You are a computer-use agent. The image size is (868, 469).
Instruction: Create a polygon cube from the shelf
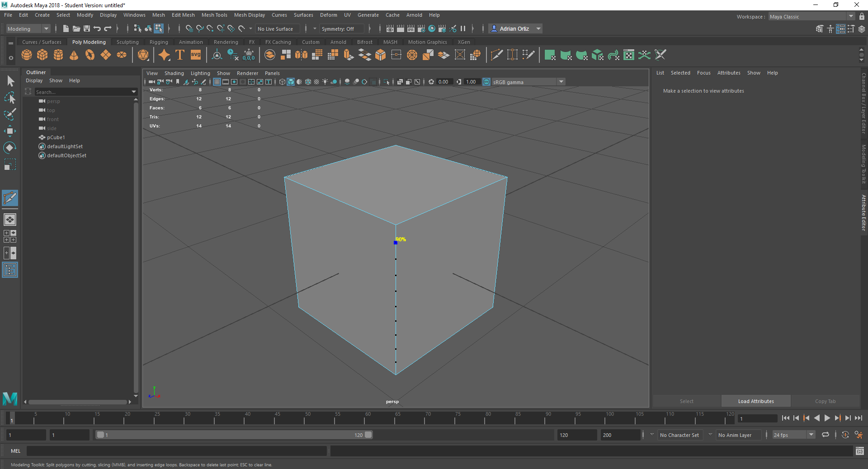(x=42, y=55)
